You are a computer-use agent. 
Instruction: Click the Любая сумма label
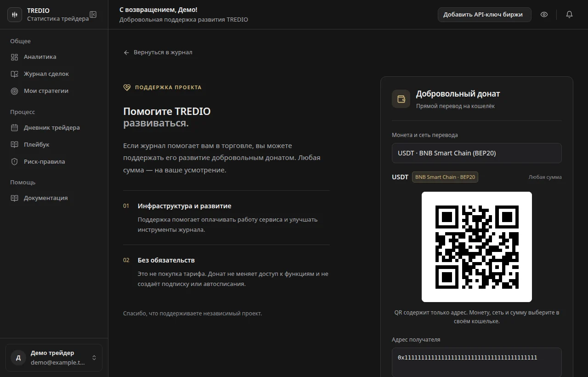(x=545, y=177)
